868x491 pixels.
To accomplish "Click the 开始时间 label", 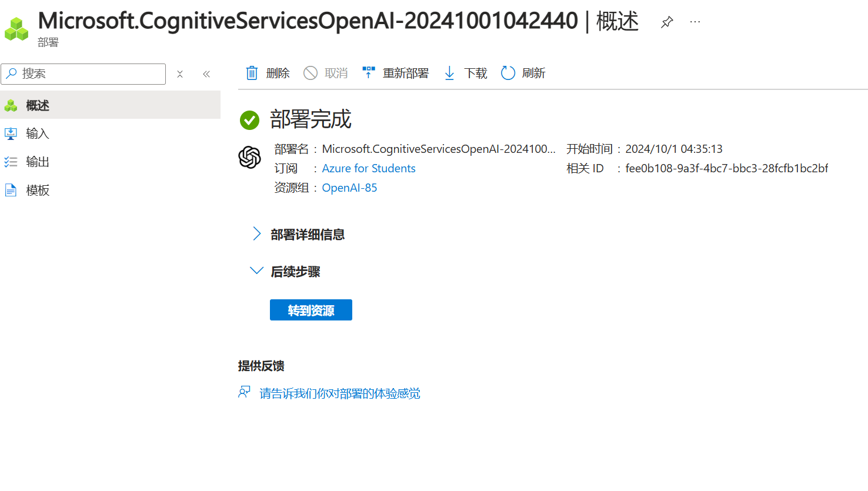I will pos(589,149).
